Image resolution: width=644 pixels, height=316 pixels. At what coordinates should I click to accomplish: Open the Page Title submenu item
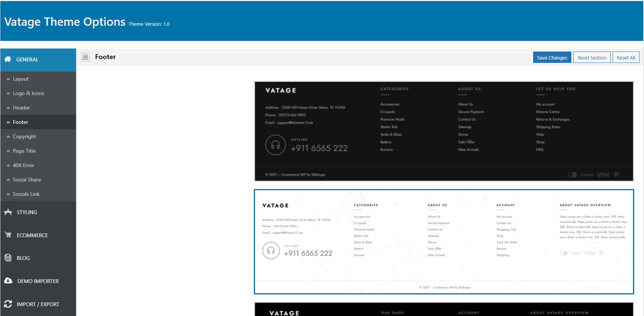[x=38, y=151]
